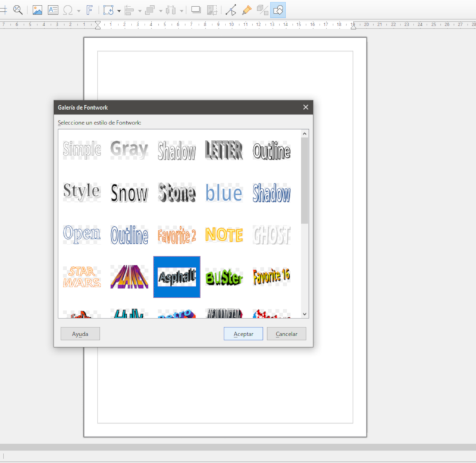
Task: Click the Insert Fontwork Text icon
Action: (89, 10)
